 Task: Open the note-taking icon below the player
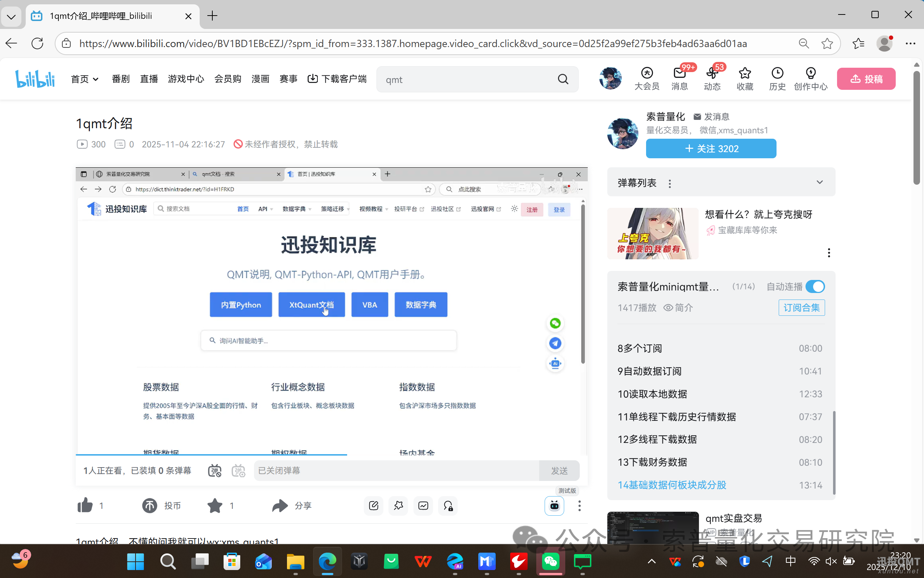click(x=373, y=505)
